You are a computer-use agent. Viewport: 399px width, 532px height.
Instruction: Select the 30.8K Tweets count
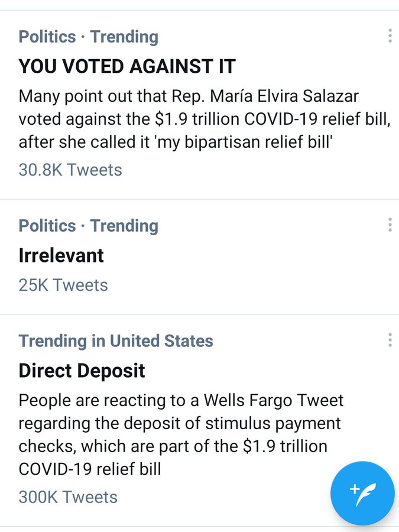(x=70, y=170)
